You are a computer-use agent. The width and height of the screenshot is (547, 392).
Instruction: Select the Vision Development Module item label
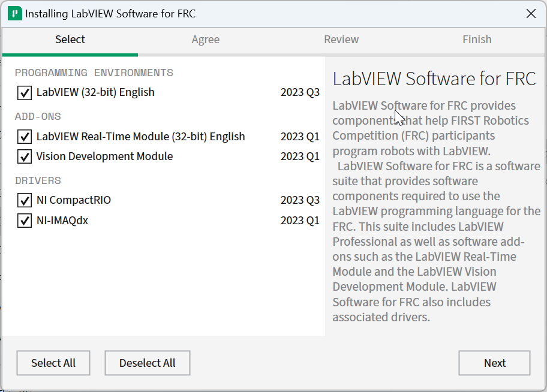[104, 156]
